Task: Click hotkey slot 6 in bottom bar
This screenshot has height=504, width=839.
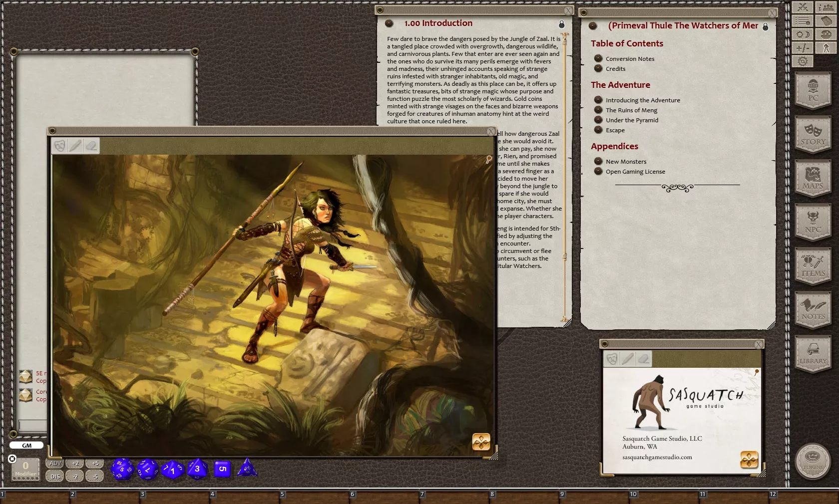Action: click(x=385, y=497)
